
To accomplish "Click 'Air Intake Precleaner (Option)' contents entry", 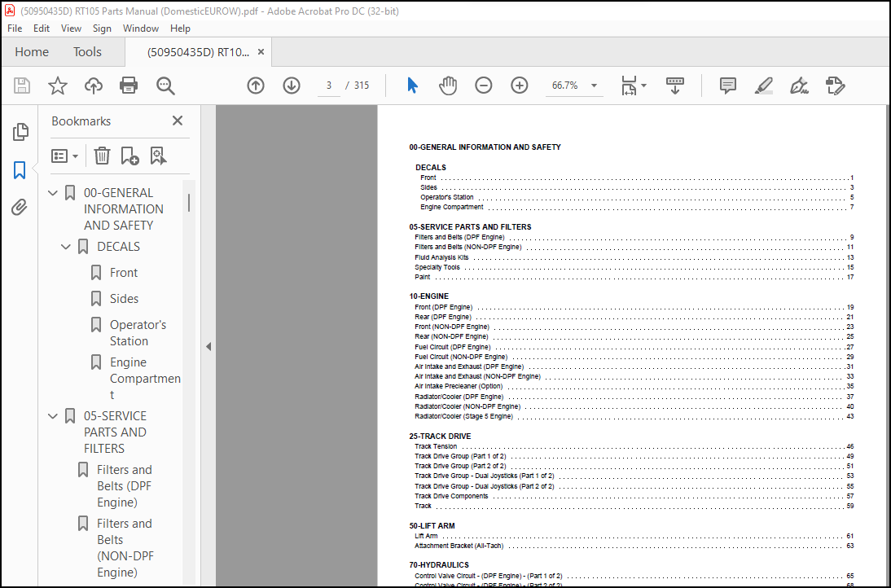I will pyautogui.click(x=459, y=386).
